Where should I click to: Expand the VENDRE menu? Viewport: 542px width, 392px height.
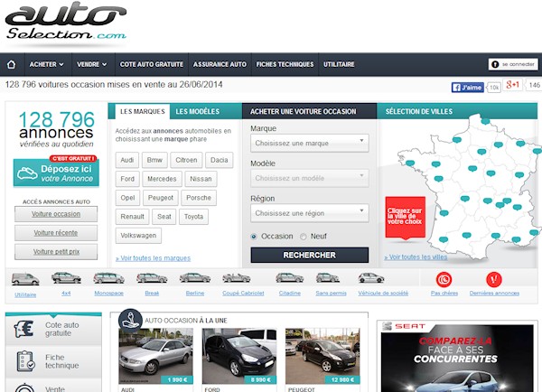[92, 64]
